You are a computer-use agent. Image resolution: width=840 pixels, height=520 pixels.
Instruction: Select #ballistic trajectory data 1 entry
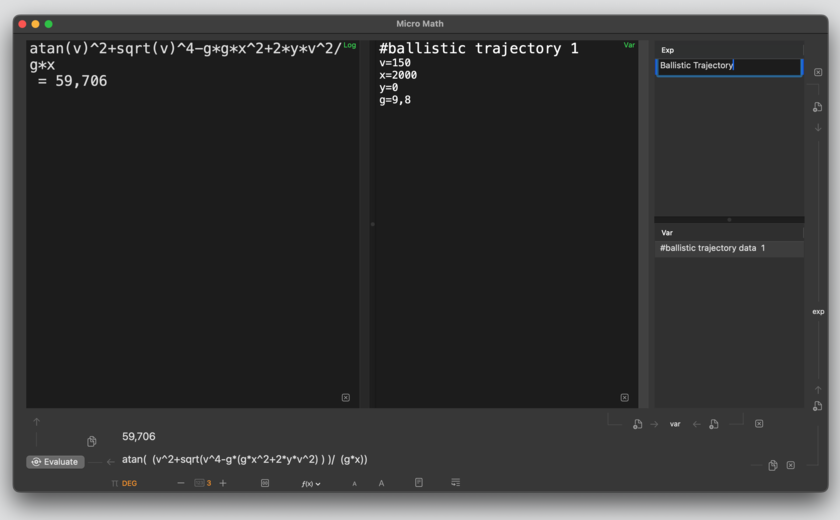pyautogui.click(x=729, y=248)
